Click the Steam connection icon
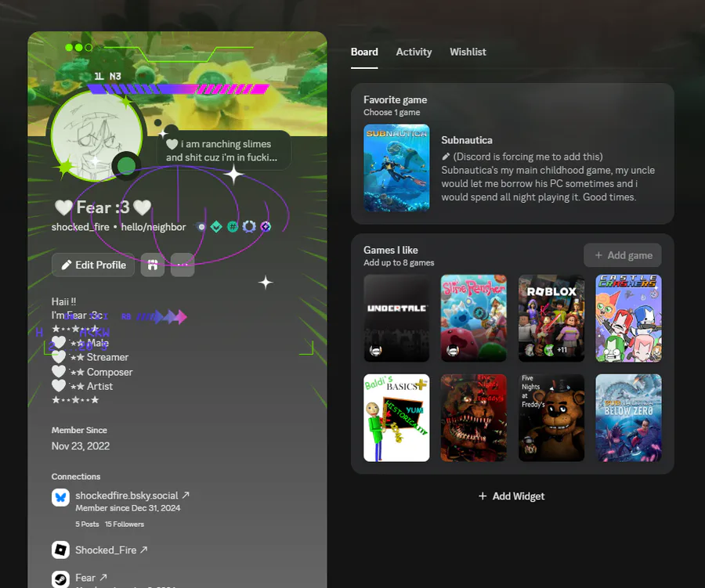This screenshot has height=588, width=705. point(60,579)
